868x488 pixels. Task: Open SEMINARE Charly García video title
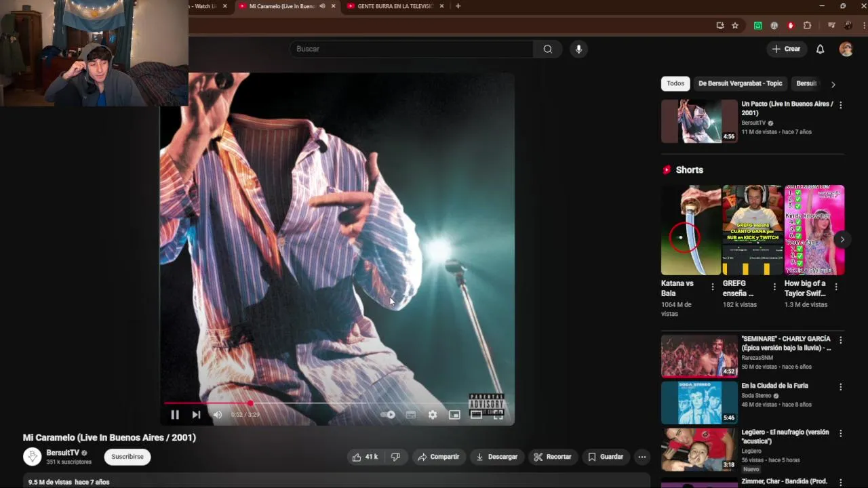(x=786, y=343)
